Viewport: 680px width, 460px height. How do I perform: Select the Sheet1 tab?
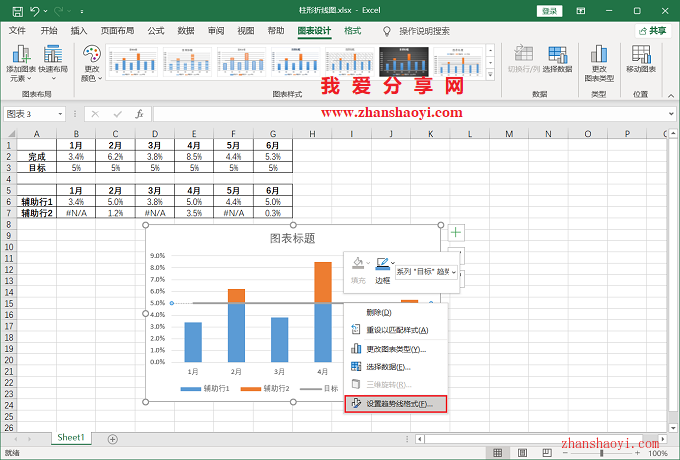(x=71, y=437)
